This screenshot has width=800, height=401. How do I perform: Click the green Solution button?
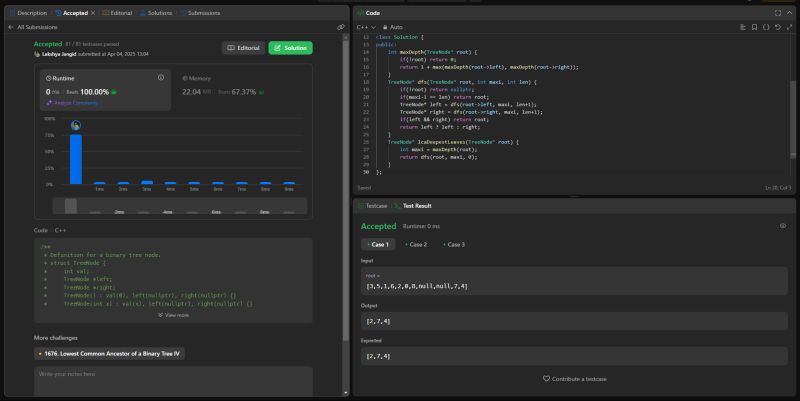(290, 48)
